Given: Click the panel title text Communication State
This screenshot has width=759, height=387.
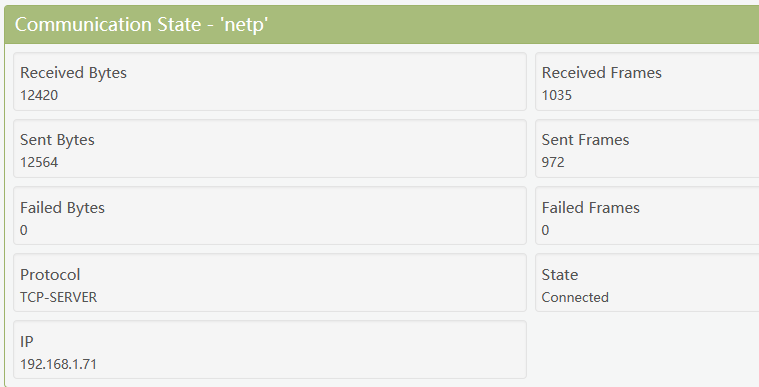Looking at the screenshot, I should [x=107, y=24].
